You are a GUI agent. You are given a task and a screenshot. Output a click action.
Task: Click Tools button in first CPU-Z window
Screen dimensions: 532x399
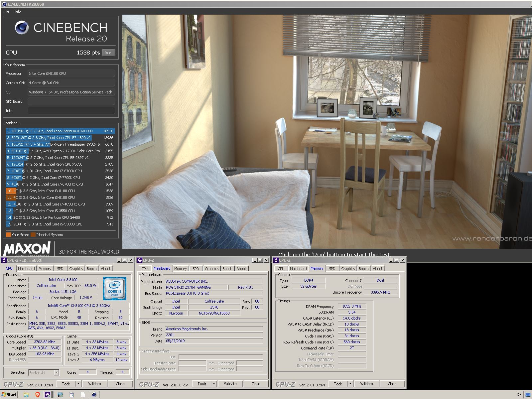[66, 384]
